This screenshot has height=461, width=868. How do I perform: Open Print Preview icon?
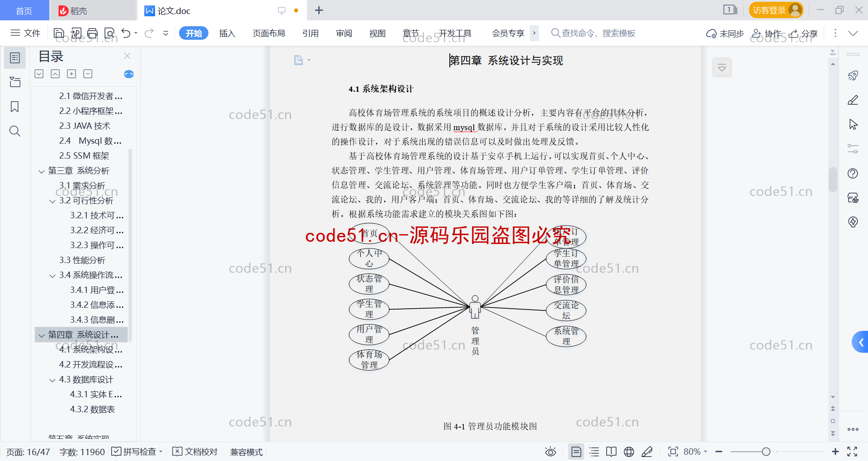click(x=109, y=33)
